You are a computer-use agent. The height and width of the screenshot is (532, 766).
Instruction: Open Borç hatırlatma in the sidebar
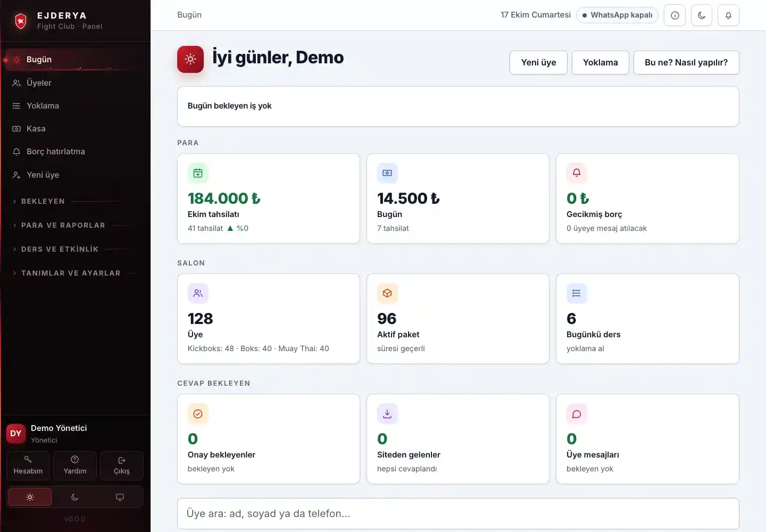coord(75,152)
